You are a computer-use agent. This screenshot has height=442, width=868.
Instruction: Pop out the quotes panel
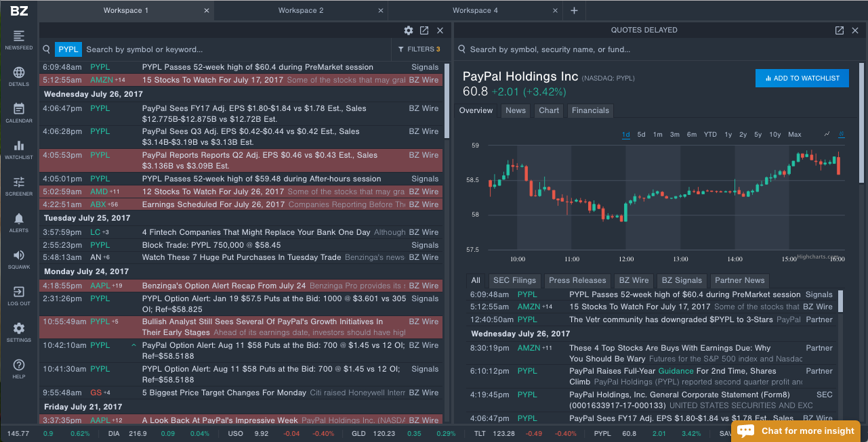(840, 30)
